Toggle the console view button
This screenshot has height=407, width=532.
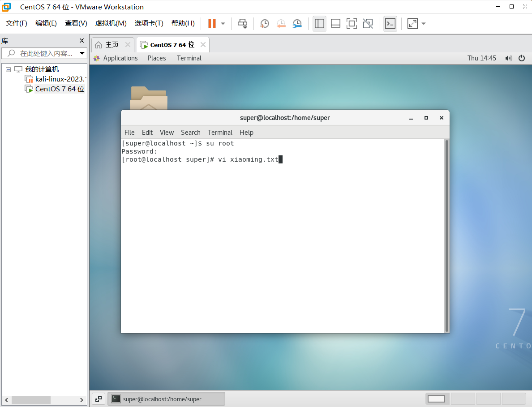[390, 23]
